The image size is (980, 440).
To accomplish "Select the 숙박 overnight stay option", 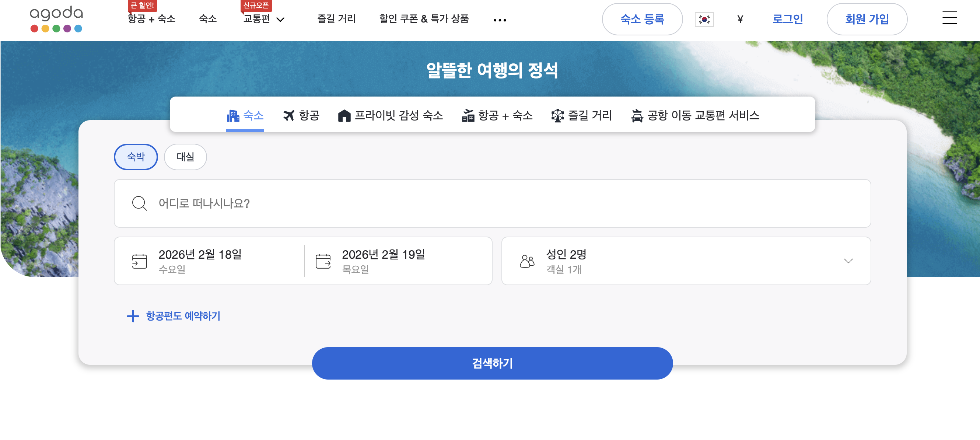I will pyautogui.click(x=136, y=157).
